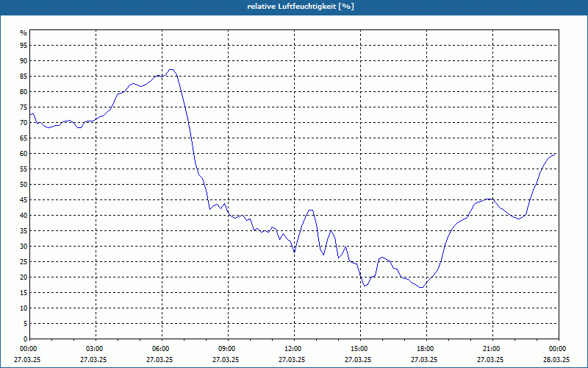Click the 28.03.25 date label

click(556, 359)
